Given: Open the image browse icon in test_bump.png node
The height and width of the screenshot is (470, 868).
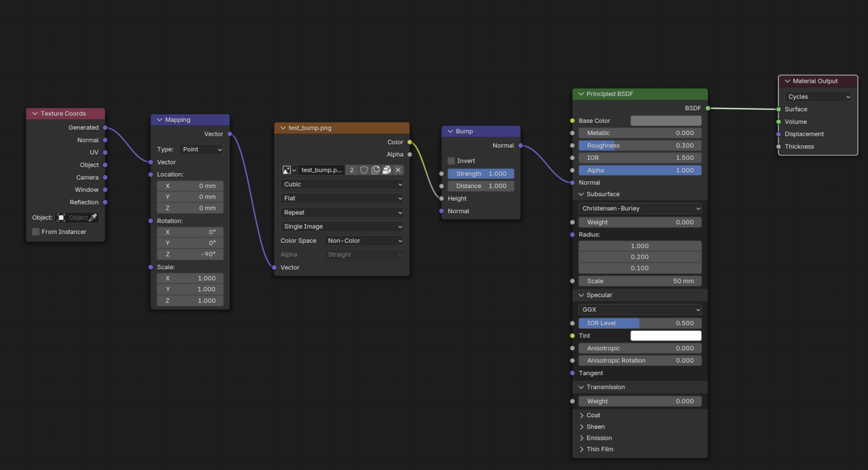Looking at the screenshot, I should coord(289,170).
